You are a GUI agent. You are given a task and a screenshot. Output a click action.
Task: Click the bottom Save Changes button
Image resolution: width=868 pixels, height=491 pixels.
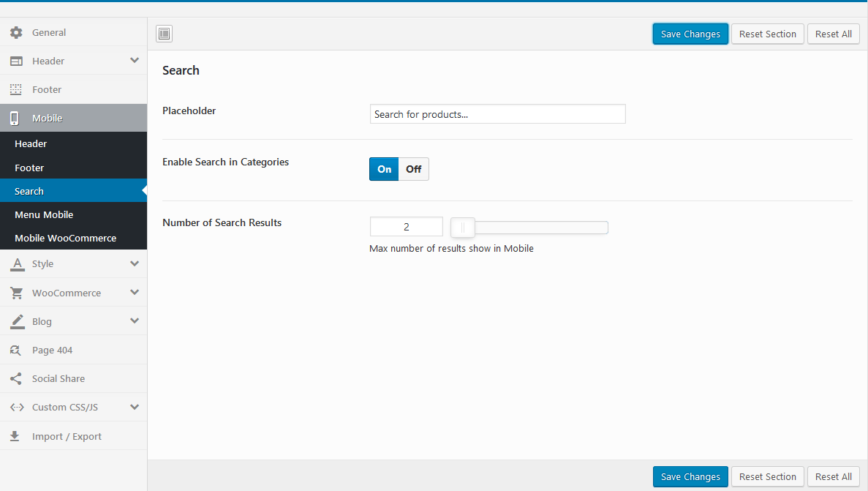pos(690,476)
